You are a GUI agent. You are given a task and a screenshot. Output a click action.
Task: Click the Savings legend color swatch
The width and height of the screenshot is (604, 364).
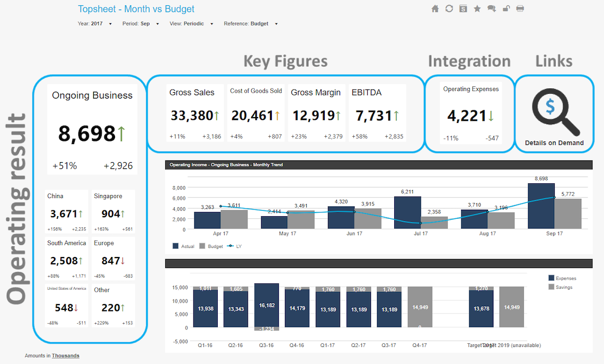(551, 287)
